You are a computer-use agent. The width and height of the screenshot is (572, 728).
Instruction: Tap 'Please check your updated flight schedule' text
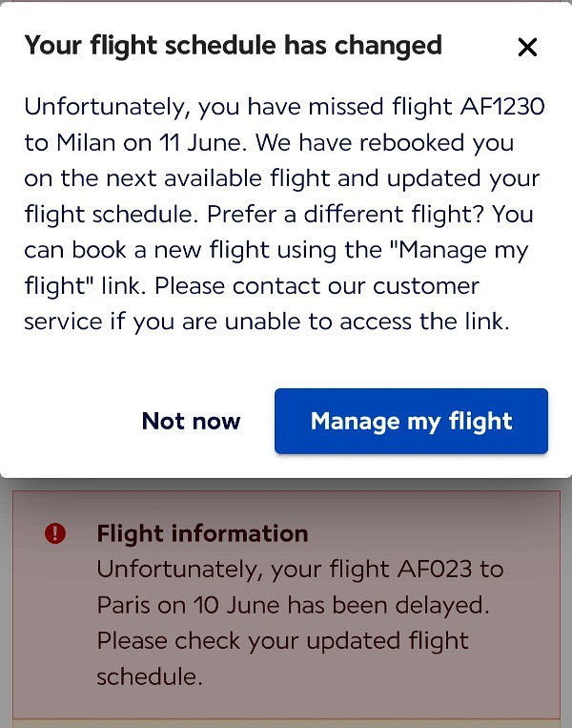point(282,658)
